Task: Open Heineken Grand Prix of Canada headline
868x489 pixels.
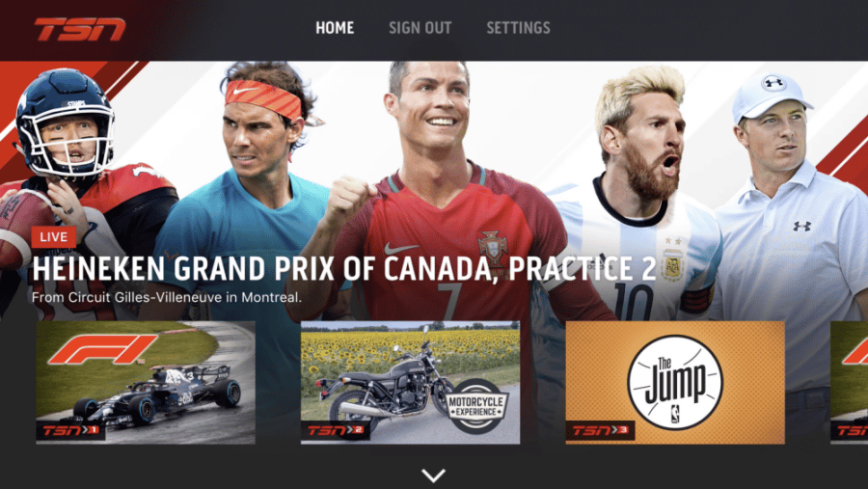Action: (x=343, y=269)
